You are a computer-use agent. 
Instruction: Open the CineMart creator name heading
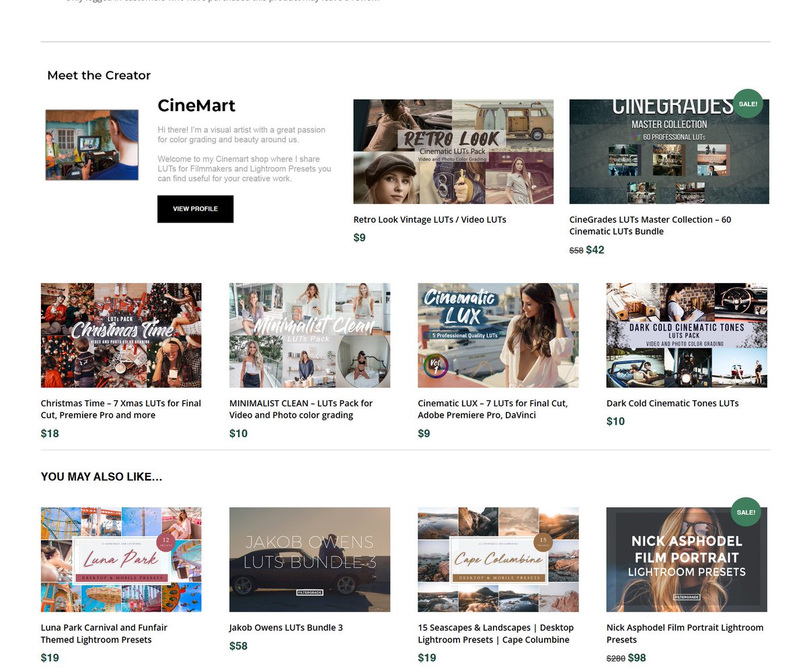click(x=196, y=106)
